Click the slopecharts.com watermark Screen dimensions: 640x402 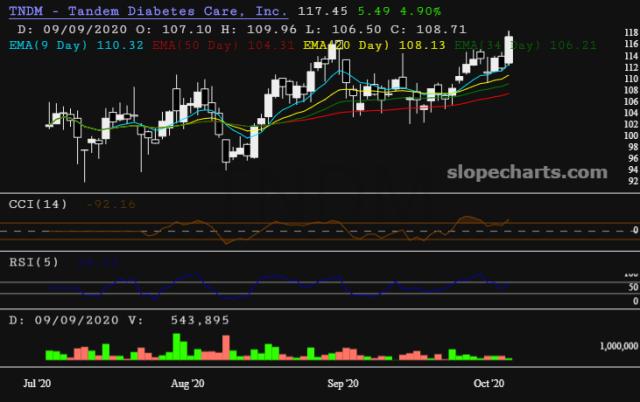528,173
